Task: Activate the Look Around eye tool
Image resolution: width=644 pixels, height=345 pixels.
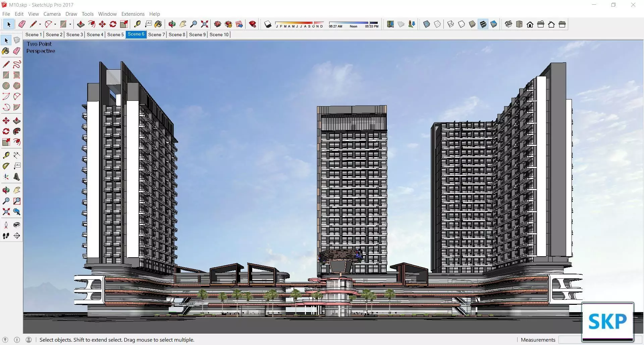Action: pyautogui.click(x=17, y=225)
